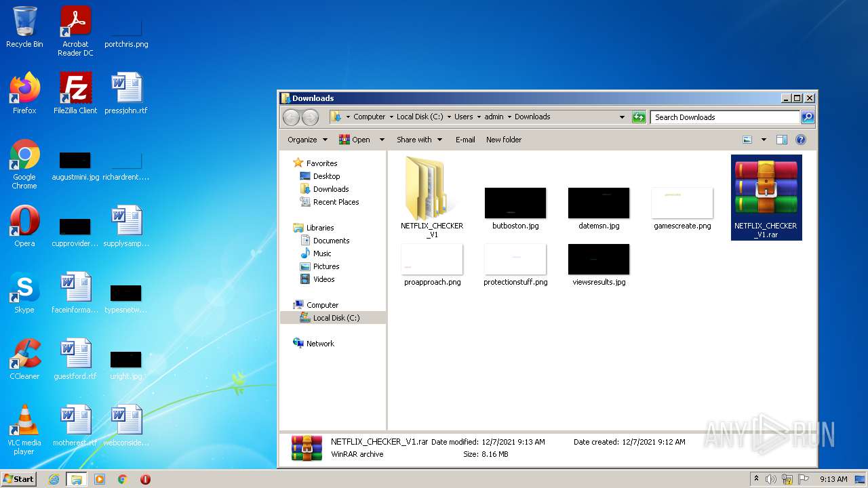The height and width of the screenshot is (488, 868).
Task: Open the view options dropdown arrow
Action: 764,140
